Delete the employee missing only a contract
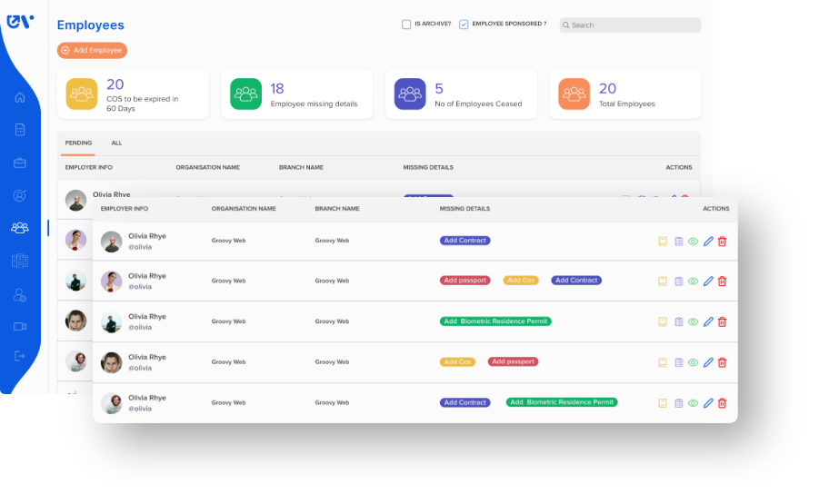This screenshot has width=819, height=504. [x=722, y=242]
